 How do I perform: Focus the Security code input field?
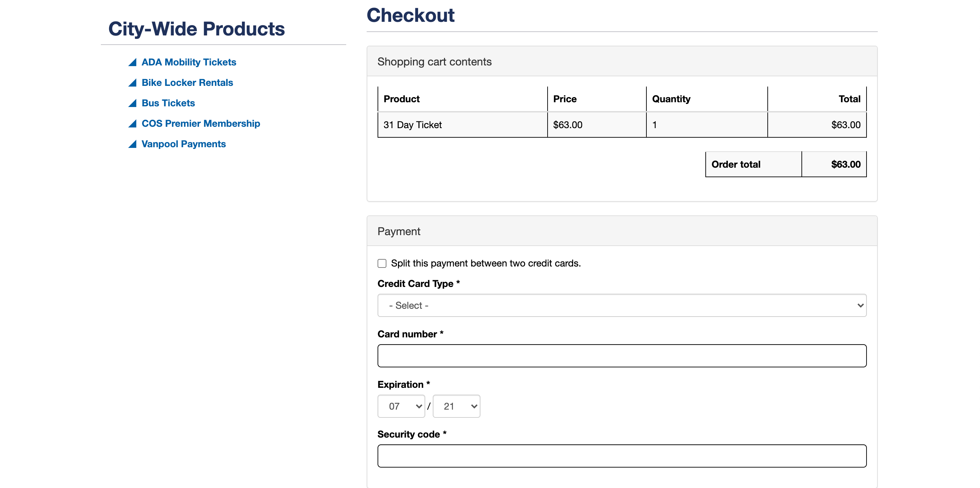click(622, 456)
